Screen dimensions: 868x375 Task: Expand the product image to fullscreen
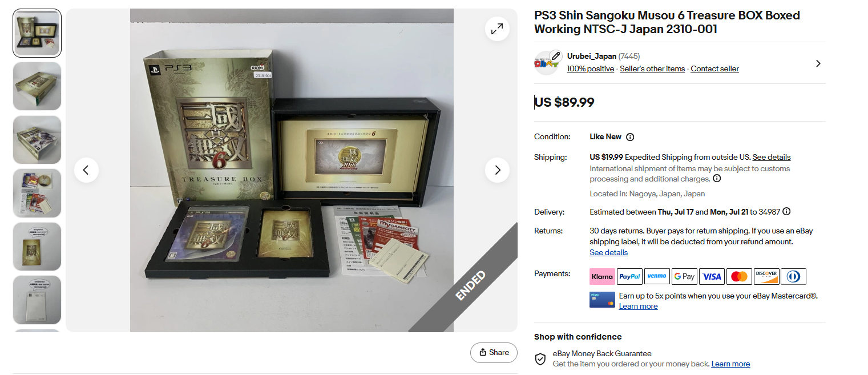click(497, 29)
